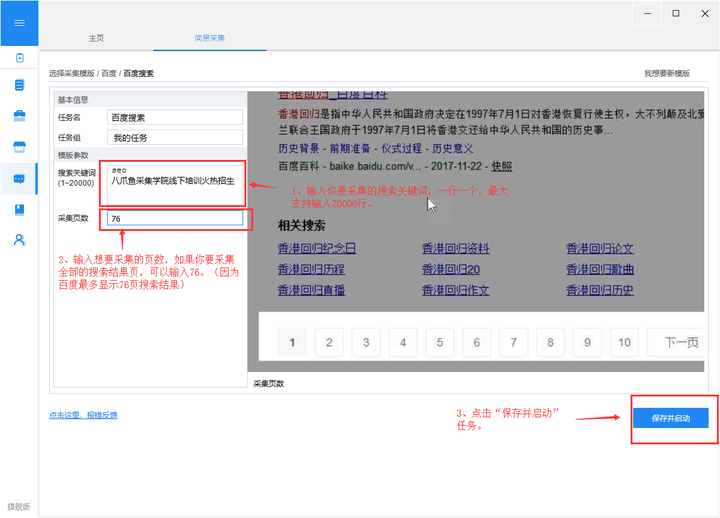Click 香港回归20 related search link
The width and height of the screenshot is (720, 518).
click(x=451, y=269)
